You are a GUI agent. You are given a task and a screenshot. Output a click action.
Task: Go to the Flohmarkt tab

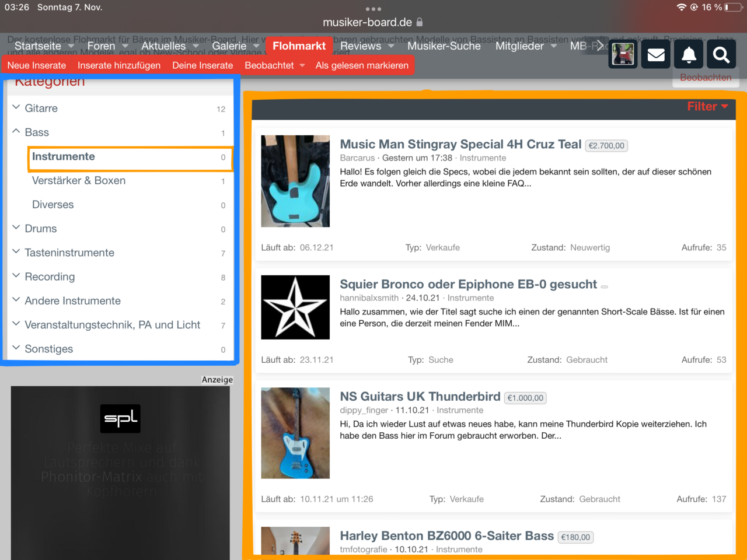pos(299,45)
